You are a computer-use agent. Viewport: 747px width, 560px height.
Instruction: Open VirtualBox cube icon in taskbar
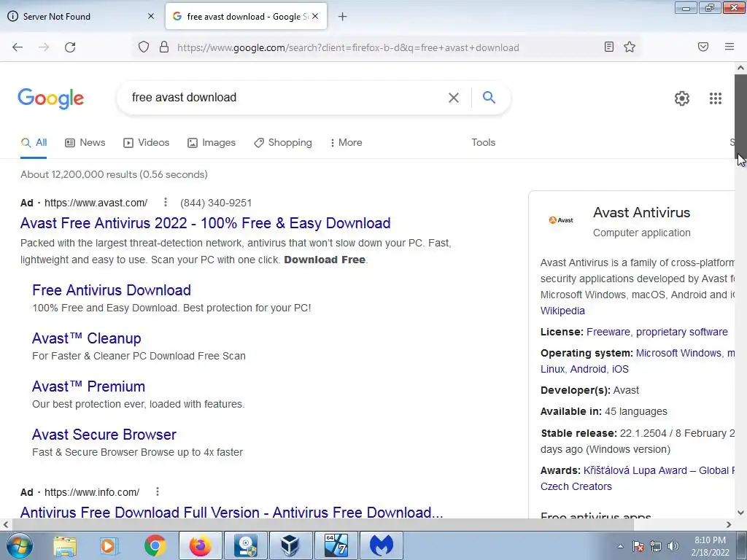[290, 545]
